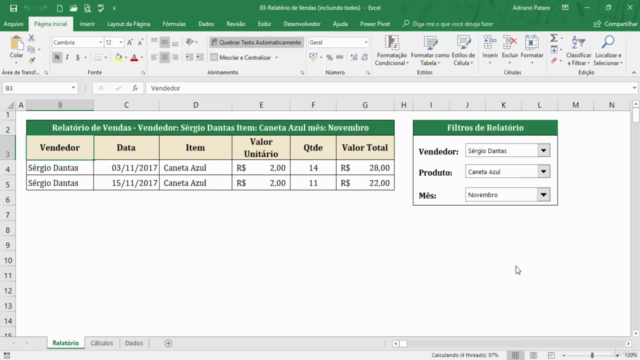The width and height of the screenshot is (640, 360).
Task: Click the insert function fx icon
Action: (135, 88)
